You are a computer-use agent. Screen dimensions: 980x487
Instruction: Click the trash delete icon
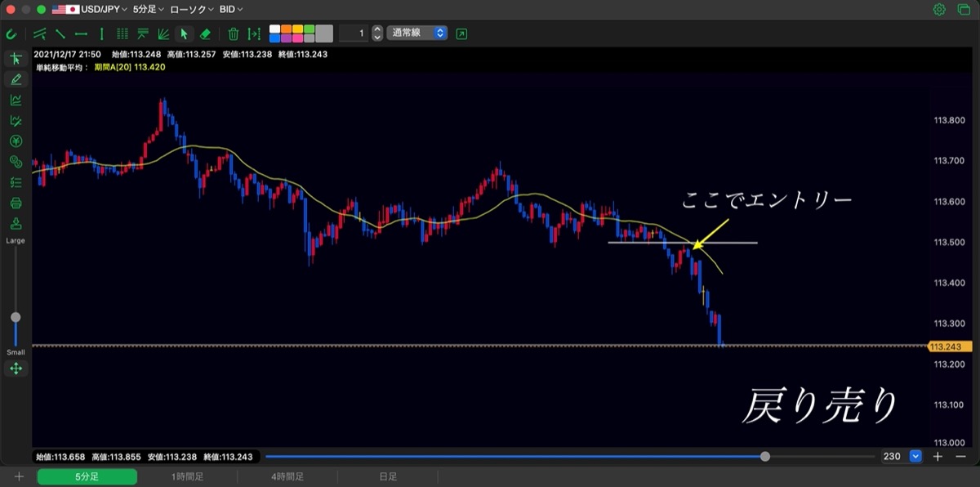tap(234, 34)
